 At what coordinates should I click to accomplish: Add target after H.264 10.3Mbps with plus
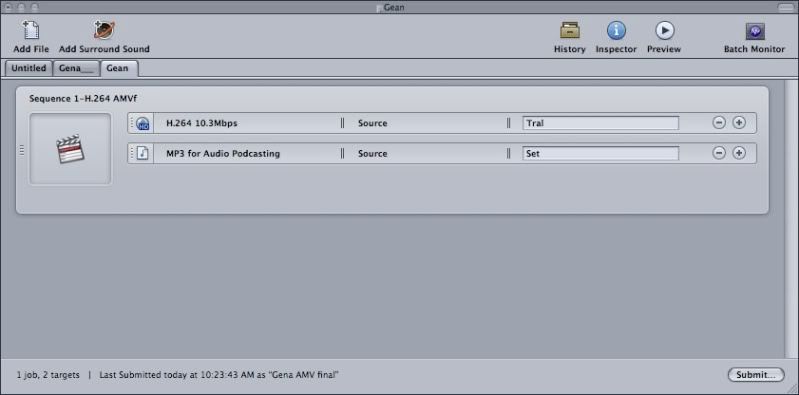tap(739, 123)
